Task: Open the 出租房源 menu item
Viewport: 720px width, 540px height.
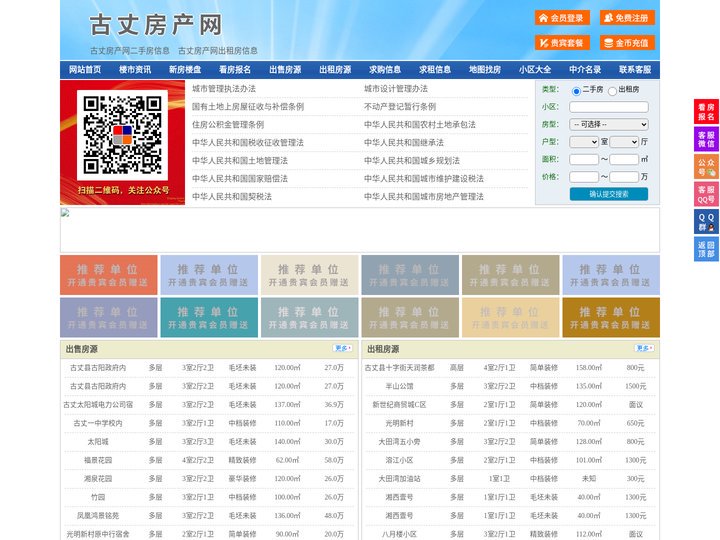Action: click(335, 70)
